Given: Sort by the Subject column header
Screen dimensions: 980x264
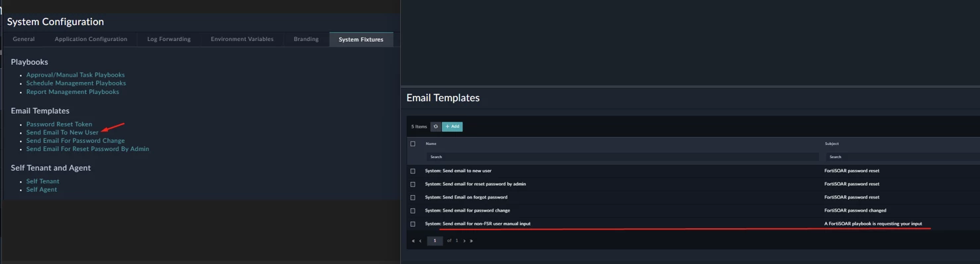Looking at the screenshot, I should pos(832,144).
